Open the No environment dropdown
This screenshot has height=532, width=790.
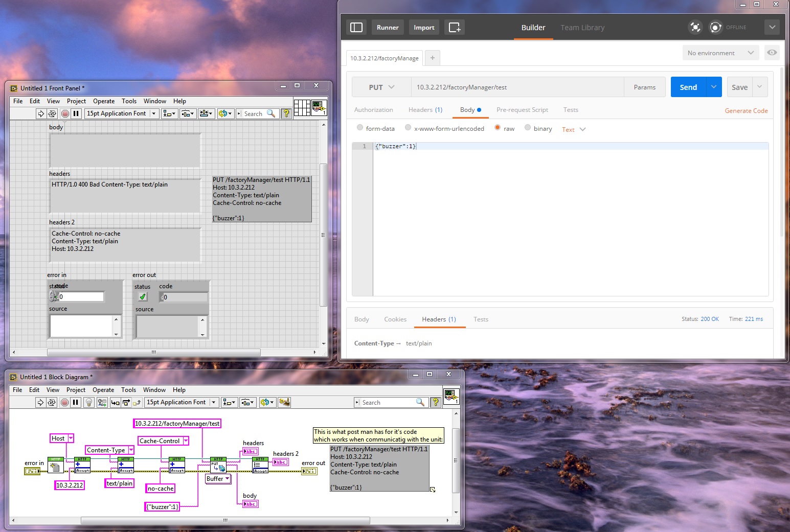click(x=720, y=53)
